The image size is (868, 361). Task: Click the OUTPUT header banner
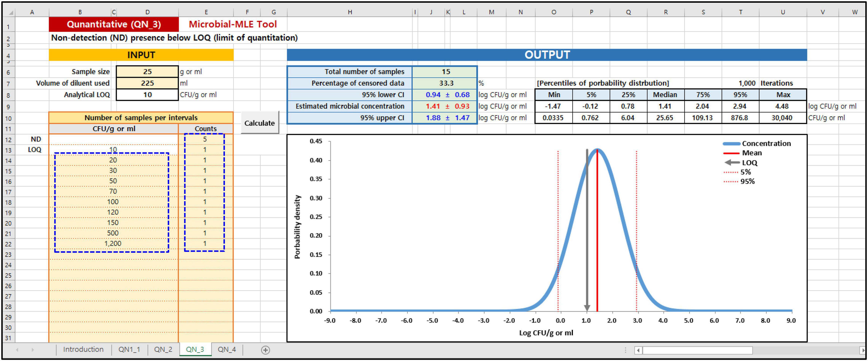(547, 55)
